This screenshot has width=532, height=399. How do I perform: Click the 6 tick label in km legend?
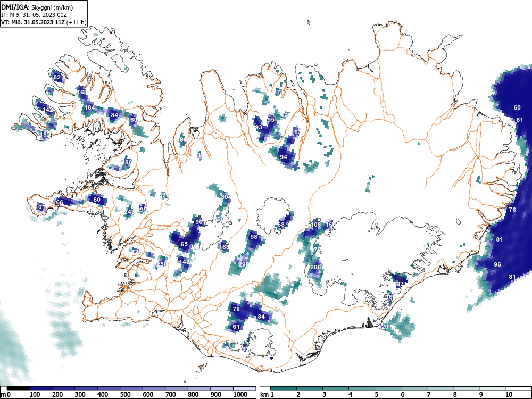[x=402, y=395]
